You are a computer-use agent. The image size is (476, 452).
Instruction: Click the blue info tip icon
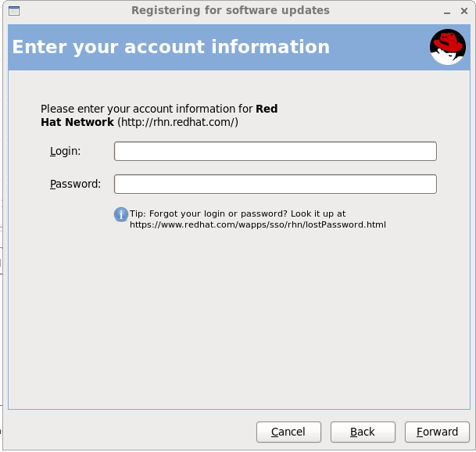click(121, 214)
